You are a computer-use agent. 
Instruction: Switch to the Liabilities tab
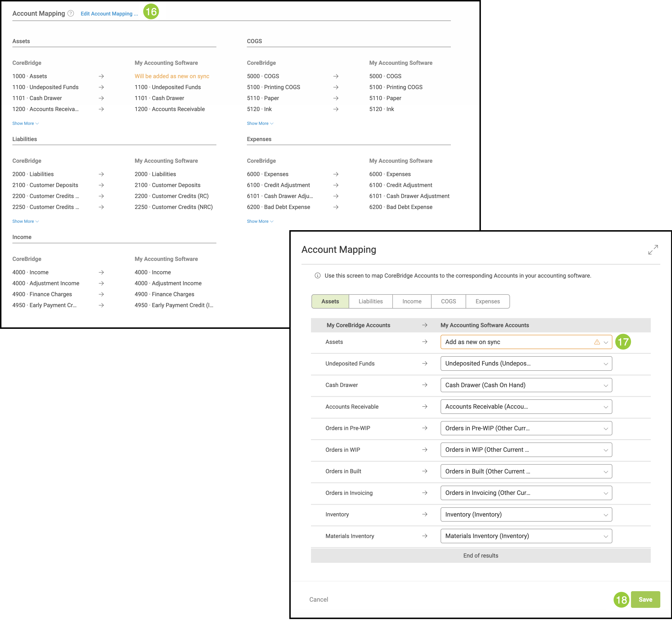pos(370,301)
